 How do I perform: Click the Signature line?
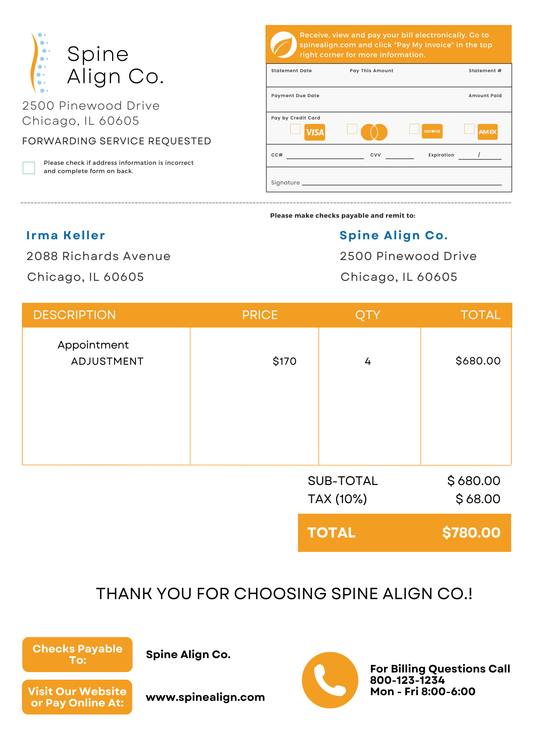(x=402, y=182)
